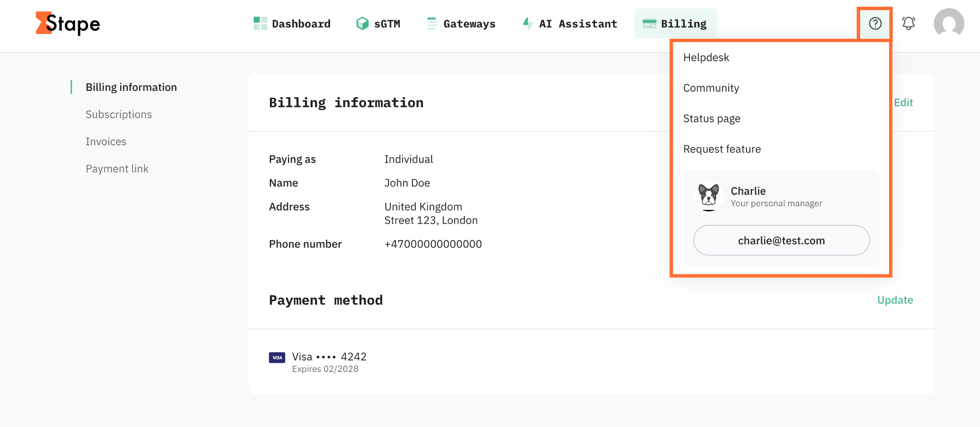Click the sGTM cube icon
980x427 pixels.
(x=362, y=23)
